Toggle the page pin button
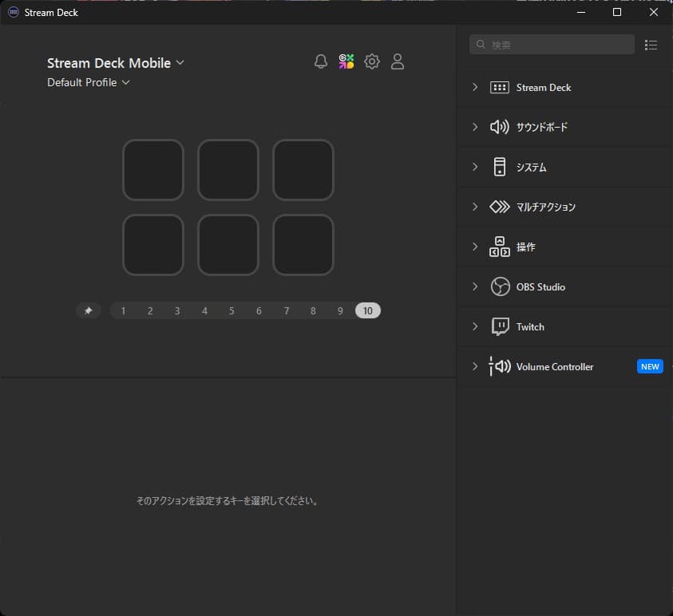 pos(89,310)
